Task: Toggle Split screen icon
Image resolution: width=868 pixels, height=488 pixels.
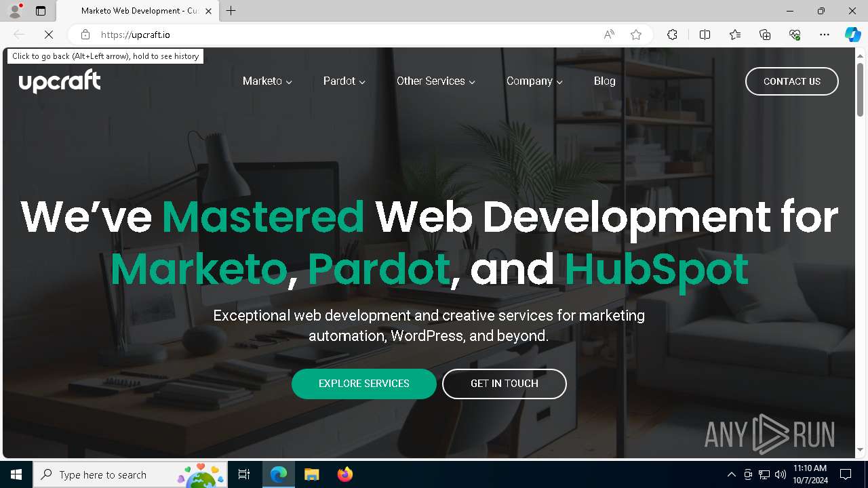Action: click(x=705, y=35)
